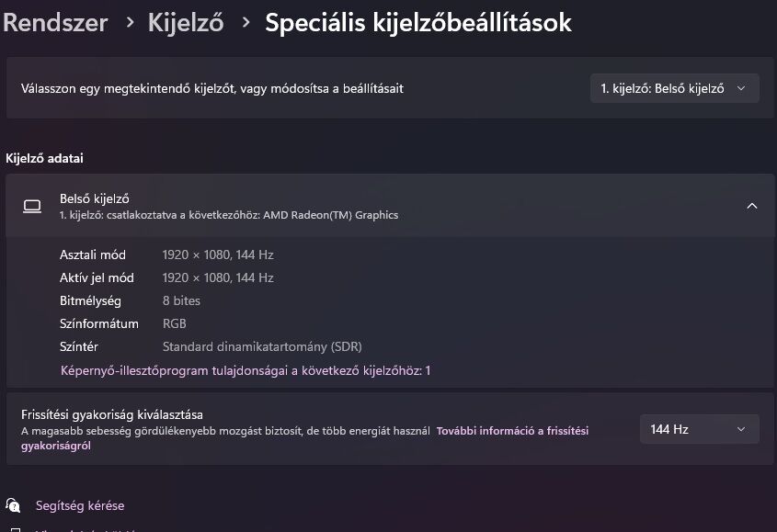Open the display selection dropdown
The image size is (777, 532).
[x=674, y=88]
